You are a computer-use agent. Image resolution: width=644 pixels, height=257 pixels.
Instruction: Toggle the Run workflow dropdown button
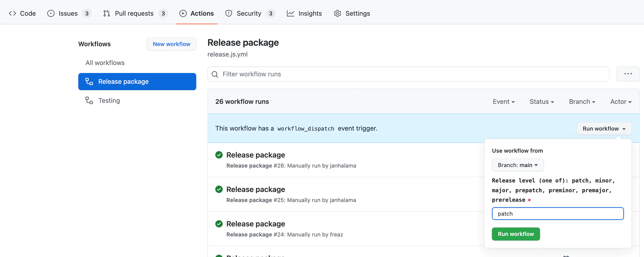click(x=604, y=128)
